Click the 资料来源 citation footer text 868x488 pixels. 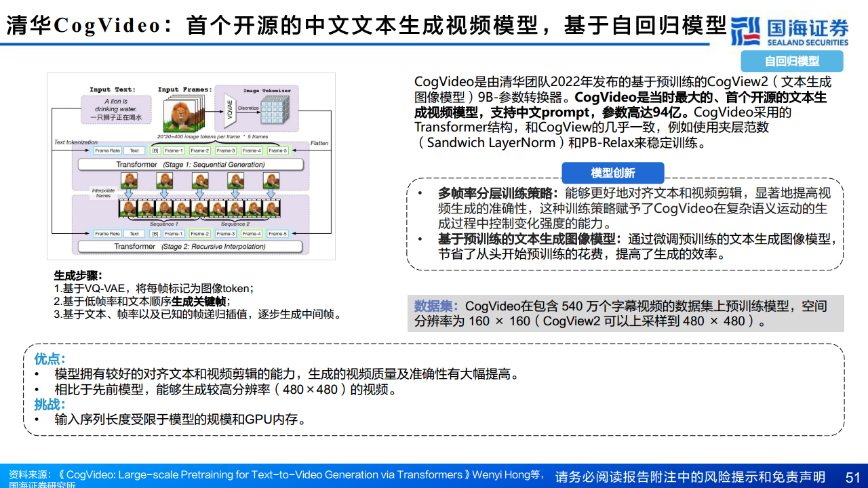(277, 479)
